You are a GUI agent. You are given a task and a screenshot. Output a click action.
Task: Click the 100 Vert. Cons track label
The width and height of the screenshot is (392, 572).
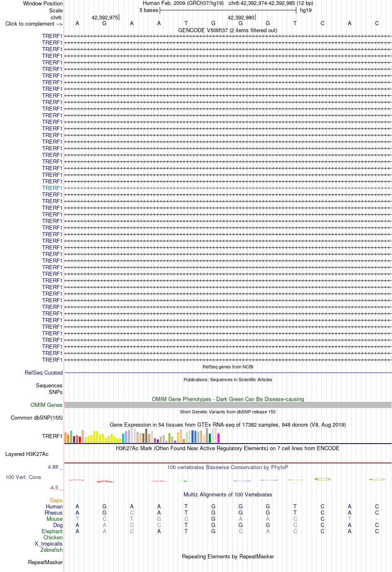(x=23, y=477)
